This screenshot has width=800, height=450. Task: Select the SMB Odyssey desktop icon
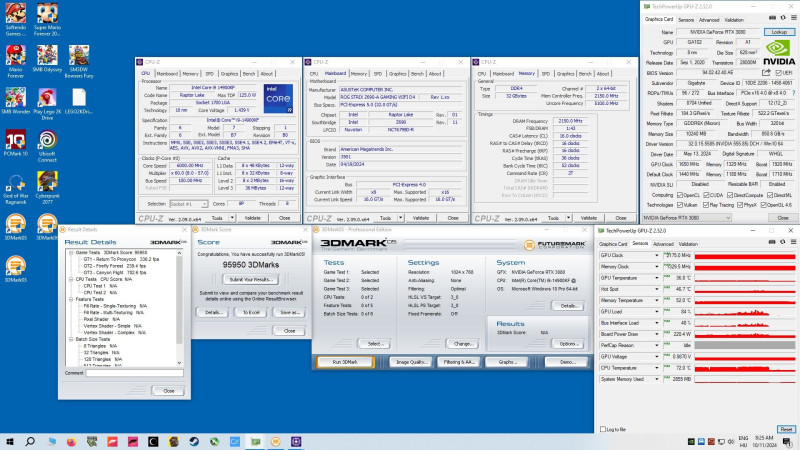pos(47,59)
